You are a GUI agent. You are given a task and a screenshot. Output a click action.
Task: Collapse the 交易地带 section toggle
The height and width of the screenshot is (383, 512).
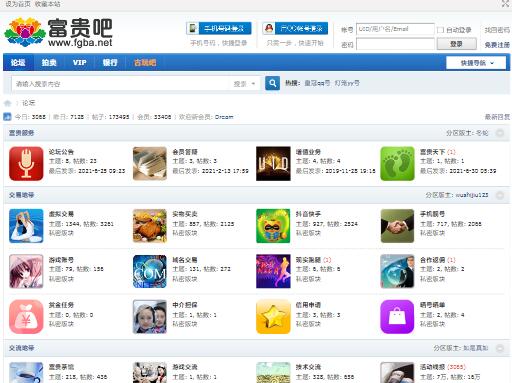[500, 195]
